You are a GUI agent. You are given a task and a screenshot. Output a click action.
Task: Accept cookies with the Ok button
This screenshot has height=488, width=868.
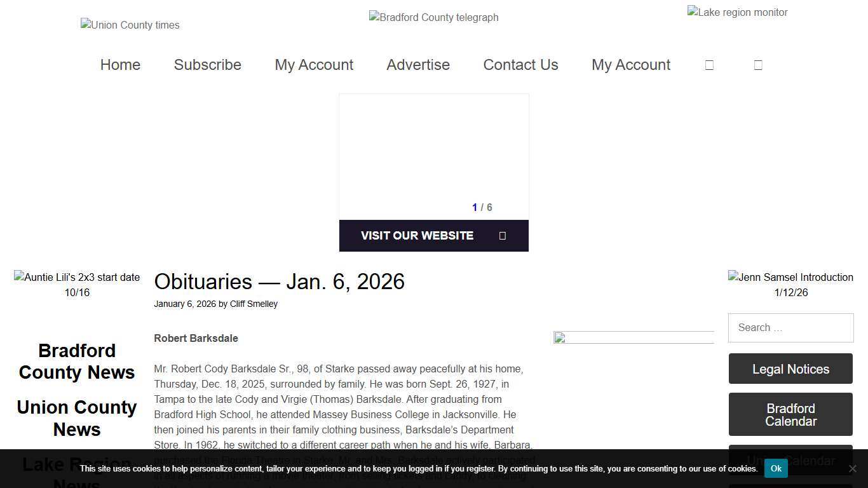(x=776, y=468)
